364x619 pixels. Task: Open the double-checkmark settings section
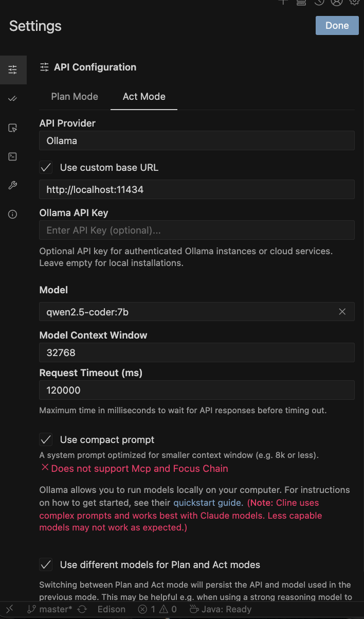(13, 99)
